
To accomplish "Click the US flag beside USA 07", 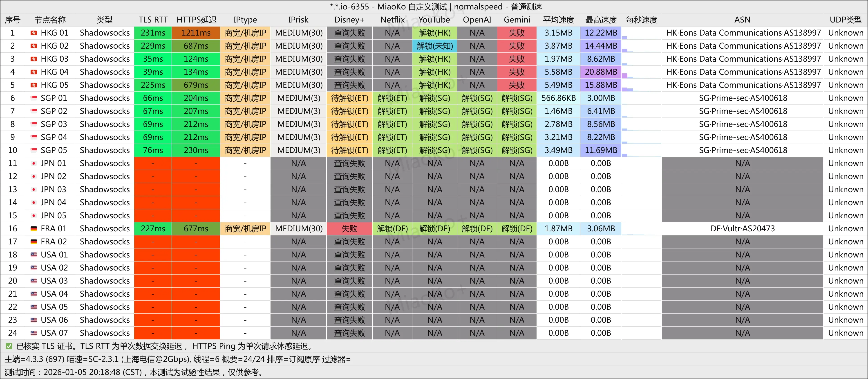I will [x=34, y=333].
